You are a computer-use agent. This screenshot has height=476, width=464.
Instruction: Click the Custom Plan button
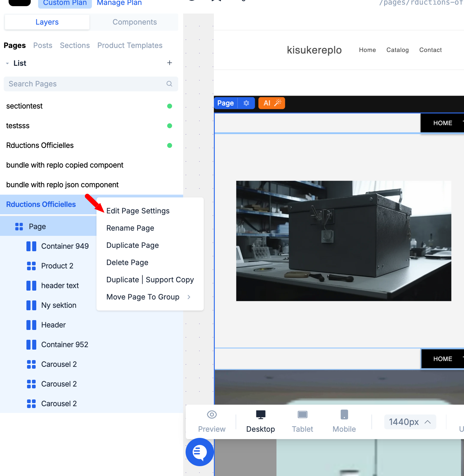click(x=65, y=3)
